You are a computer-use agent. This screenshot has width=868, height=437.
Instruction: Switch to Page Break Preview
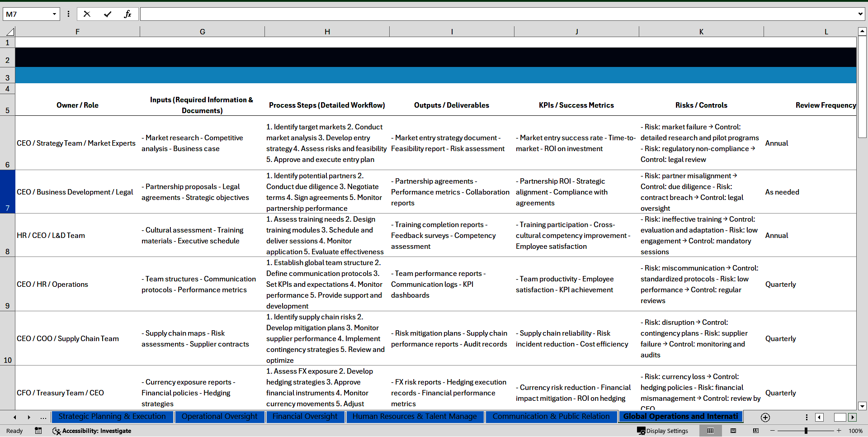pos(756,431)
